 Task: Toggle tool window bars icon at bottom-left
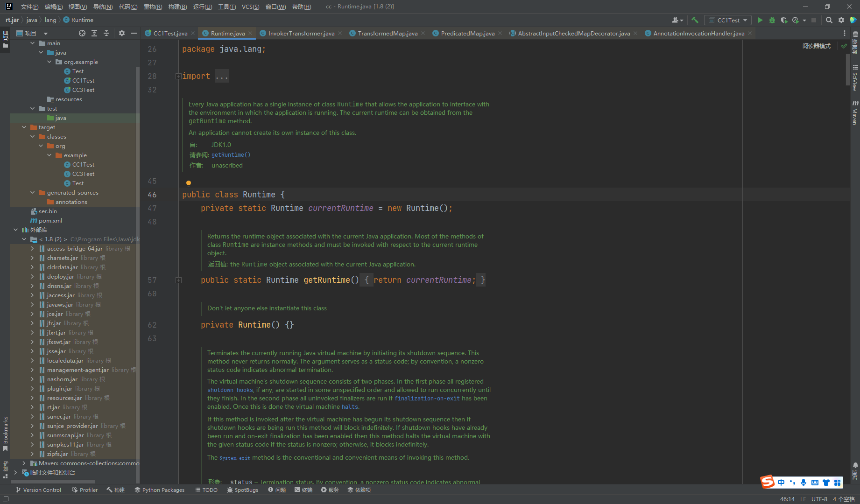click(x=6, y=499)
